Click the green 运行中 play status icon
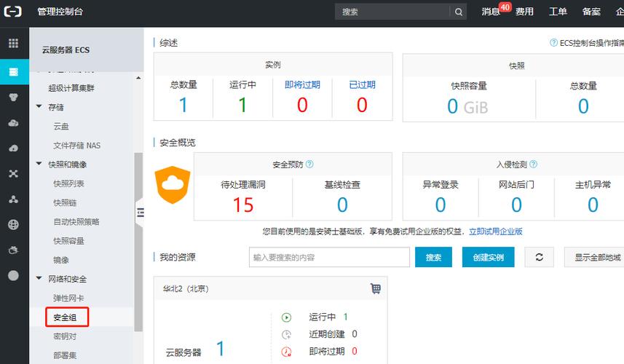624x364 pixels. pos(286,317)
